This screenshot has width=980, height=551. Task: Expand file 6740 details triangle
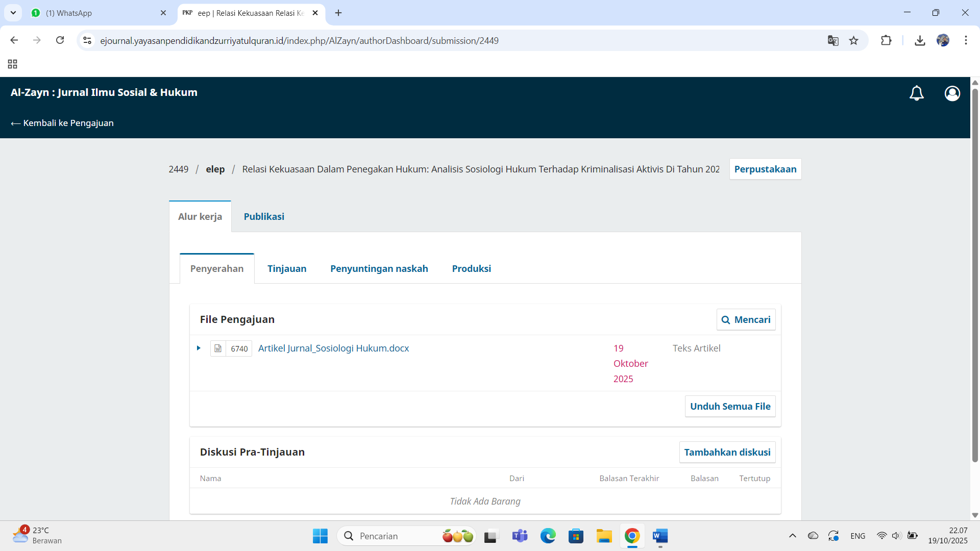[x=199, y=348]
